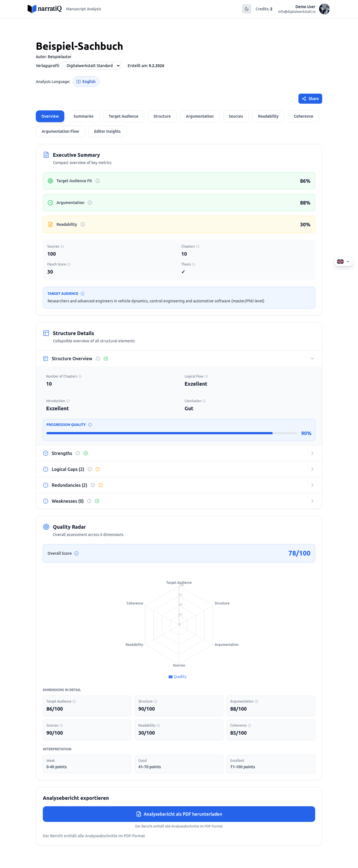Screen dimensions: 358x868
Task: Click info icon next to Overall Score
Action: (77, 553)
